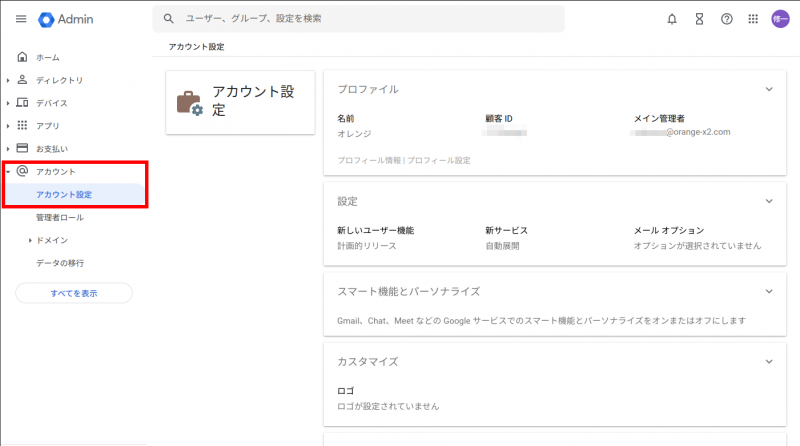Click the すべてを表示 button
Viewport: 800px width, 446px height.
click(74, 293)
